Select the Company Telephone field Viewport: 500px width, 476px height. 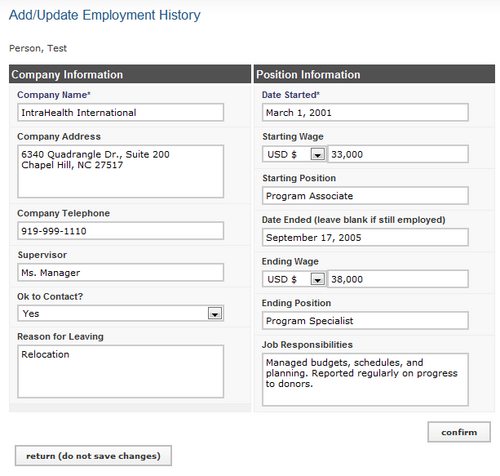pos(121,231)
